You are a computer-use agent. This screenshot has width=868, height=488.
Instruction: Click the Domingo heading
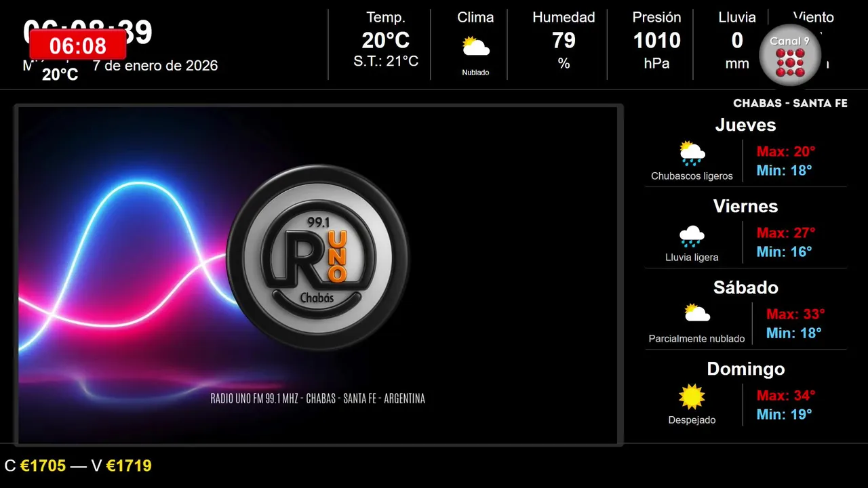tap(745, 369)
